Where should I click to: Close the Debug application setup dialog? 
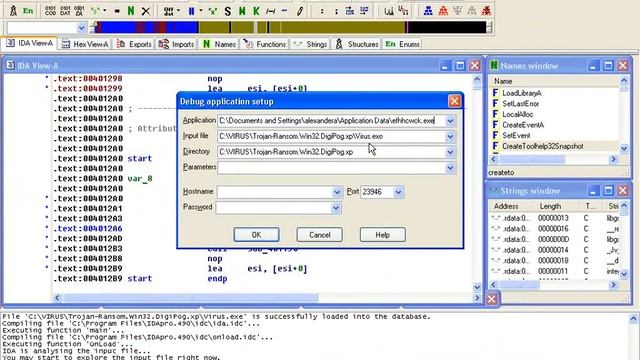454,101
